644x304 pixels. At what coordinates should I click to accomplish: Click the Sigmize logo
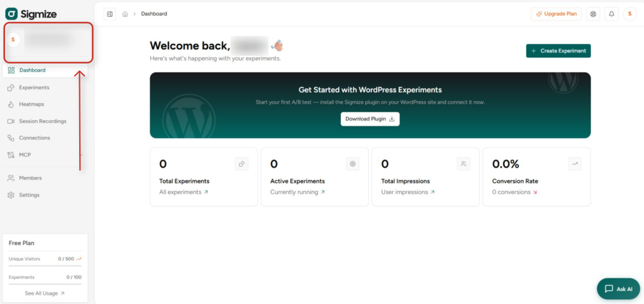[x=31, y=14]
